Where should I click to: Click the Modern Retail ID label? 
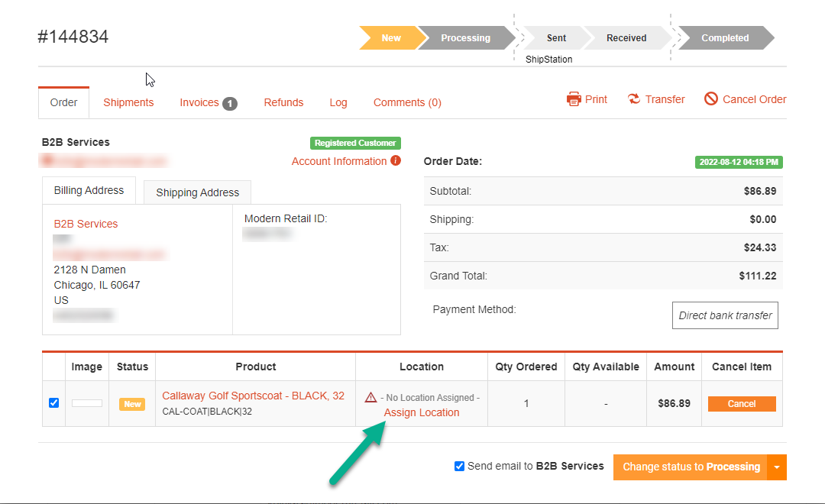[286, 218]
